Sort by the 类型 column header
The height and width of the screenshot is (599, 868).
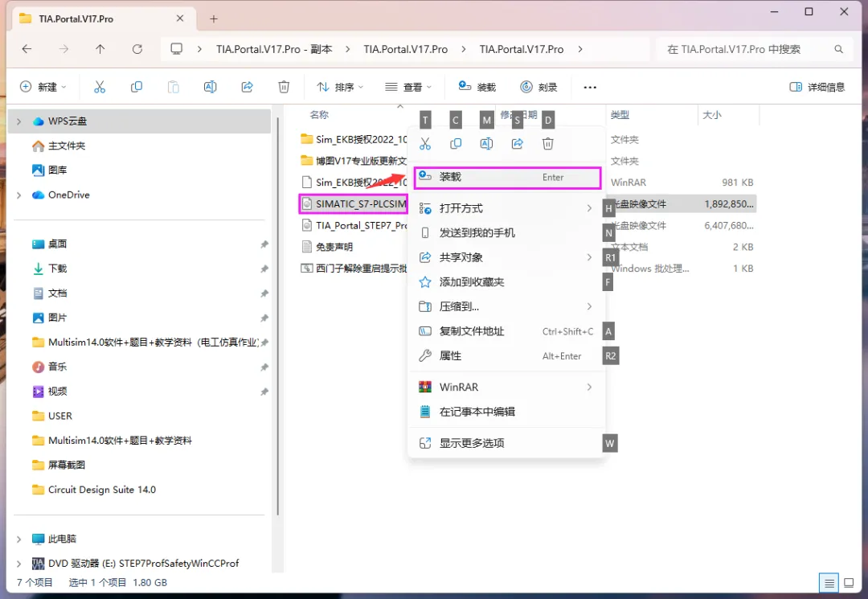click(x=620, y=115)
